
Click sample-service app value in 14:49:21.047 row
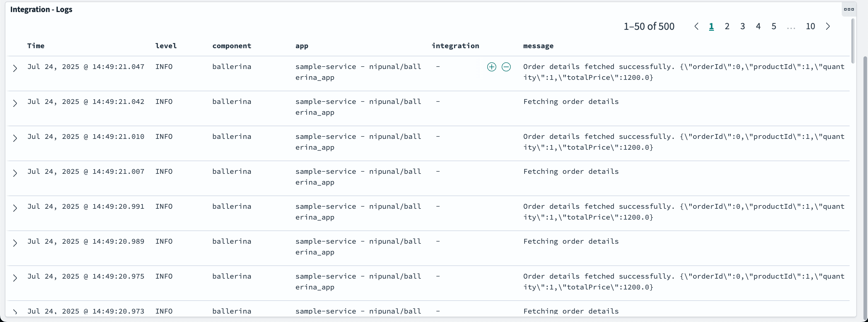coord(358,72)
